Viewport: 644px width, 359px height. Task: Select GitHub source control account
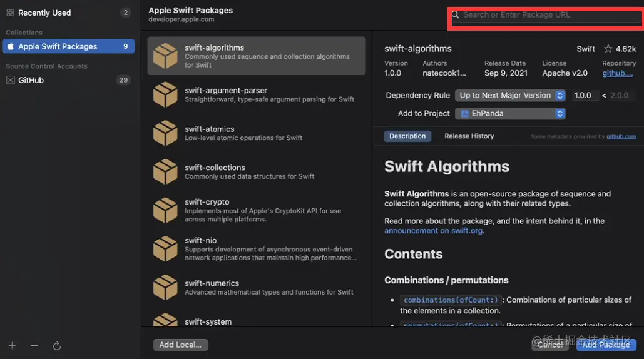click(68, 80)
